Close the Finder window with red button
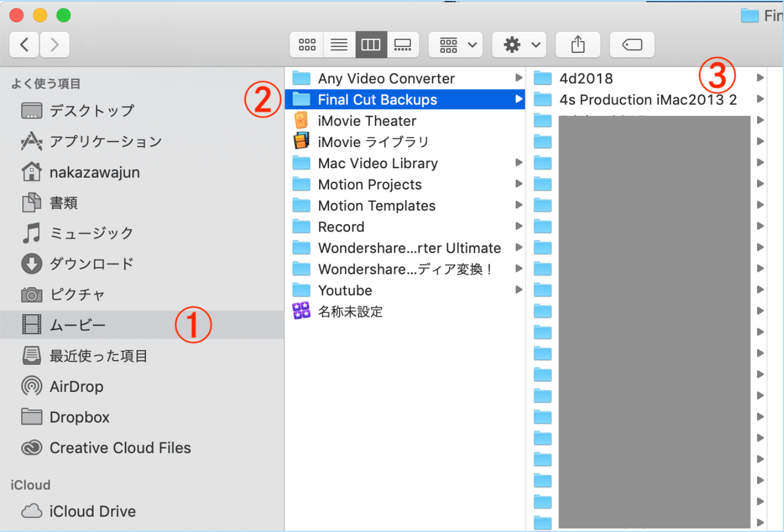Viewport: 784px width, 532px height. tap(17, 15)
